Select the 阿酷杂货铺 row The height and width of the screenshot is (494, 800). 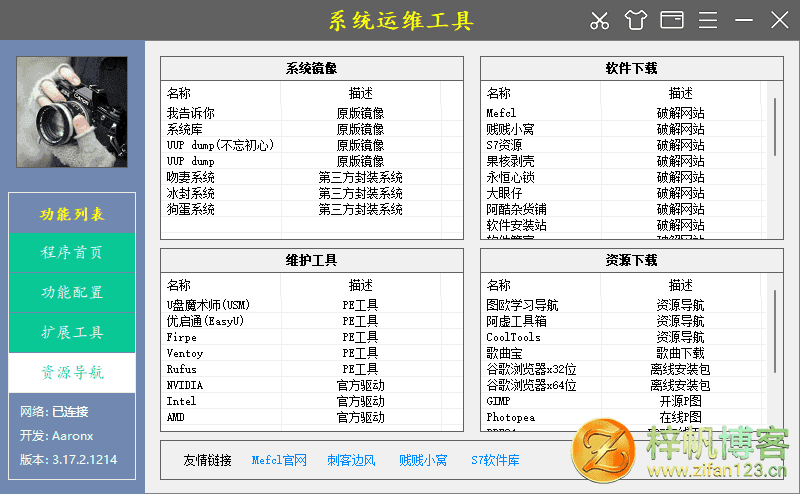click(x=621, y=209)
